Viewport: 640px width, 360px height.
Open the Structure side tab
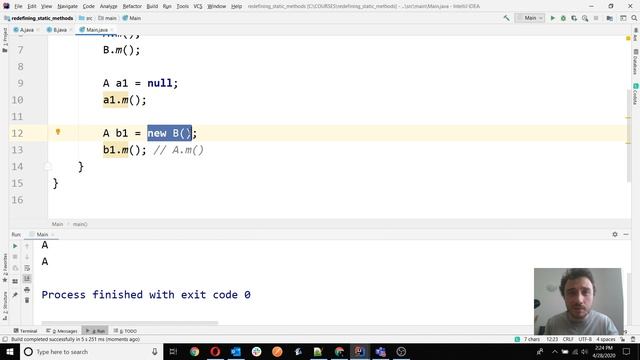click(4, 305)
